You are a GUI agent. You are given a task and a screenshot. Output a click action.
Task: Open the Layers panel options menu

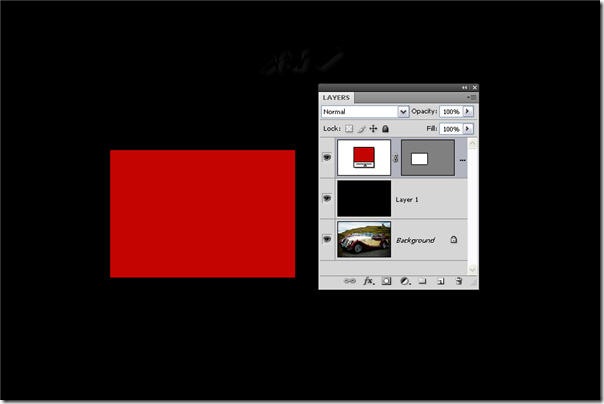[x=472, y=97]
